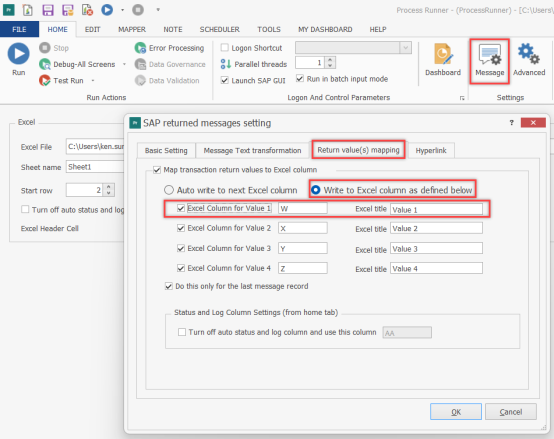Click Excel title field Value 1
The height and width of the screenshot is (439, 554).
point(436,209)
